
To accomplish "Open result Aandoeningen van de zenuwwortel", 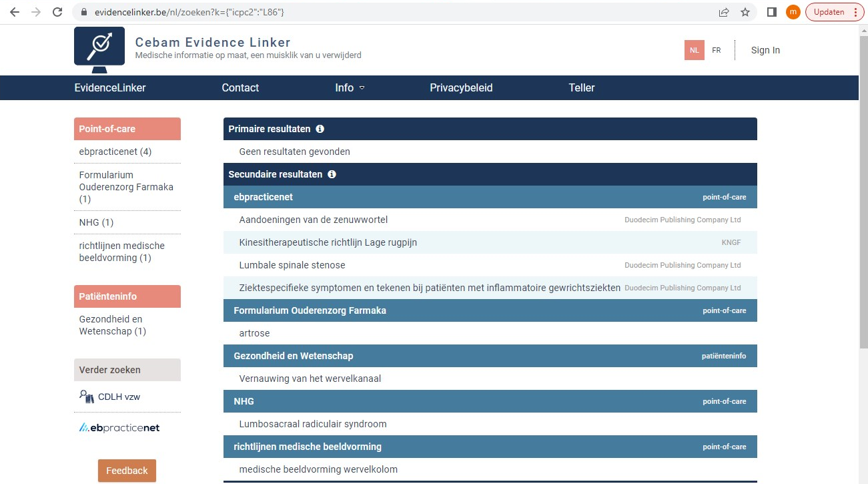I will [314, 220].
